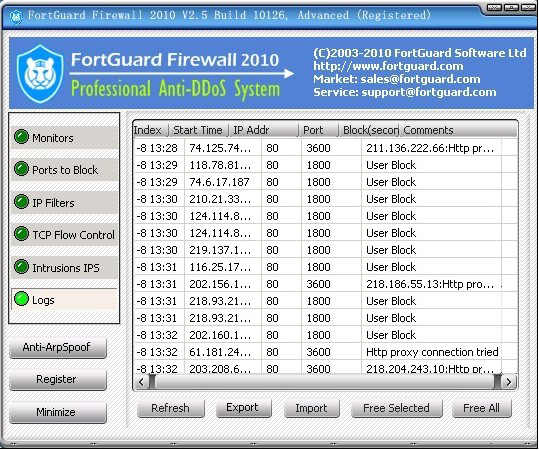Open the Monitors section

(x=64, y=138)
